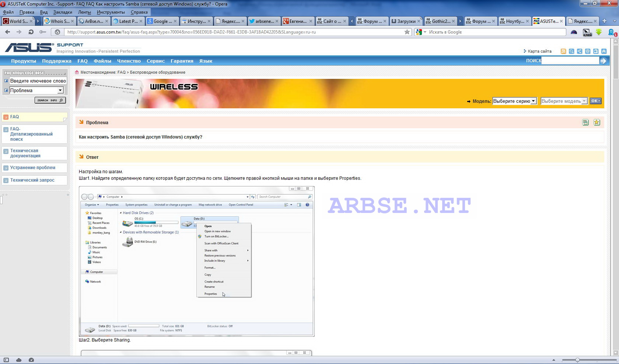Click the phone contact icon in ASUS header
The image size is (619, 364).
click(588, 51)
